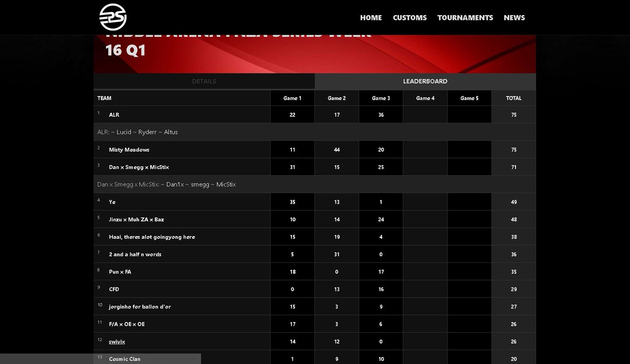Open the NEWS page

(514, 17)
